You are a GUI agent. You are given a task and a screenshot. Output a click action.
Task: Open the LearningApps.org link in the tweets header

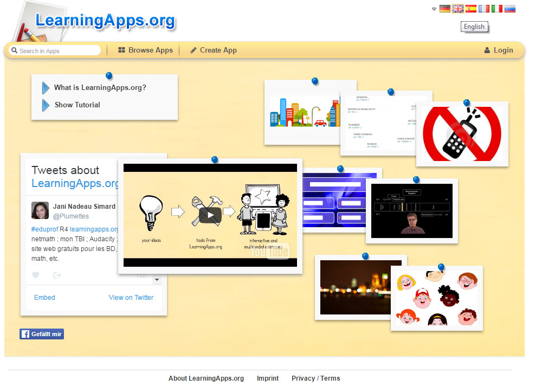(x=75, y=183)
